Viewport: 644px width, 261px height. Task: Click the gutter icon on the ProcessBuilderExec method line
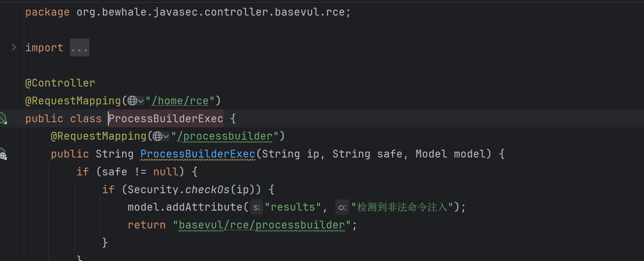(3, 154)
